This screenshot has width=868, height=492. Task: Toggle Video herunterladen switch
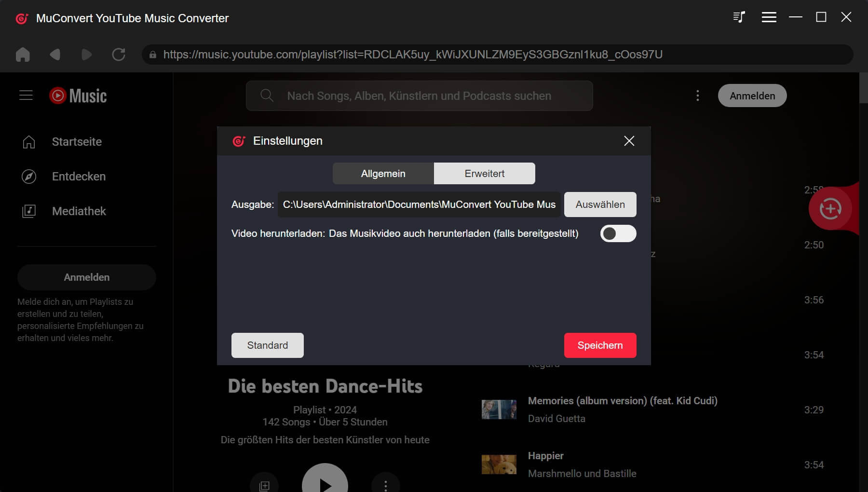click(x=618, y=233)
